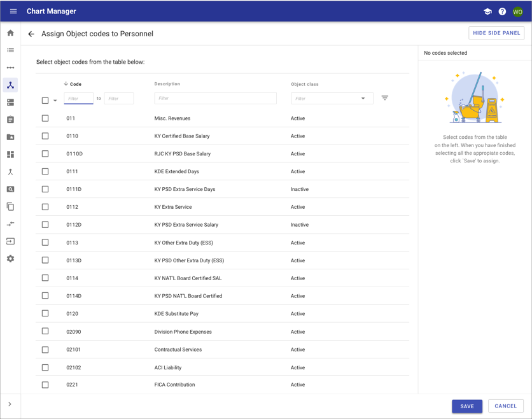Go back using the left arrow
This screenshot has width=532, height=419.
click(x=31, y=34)
